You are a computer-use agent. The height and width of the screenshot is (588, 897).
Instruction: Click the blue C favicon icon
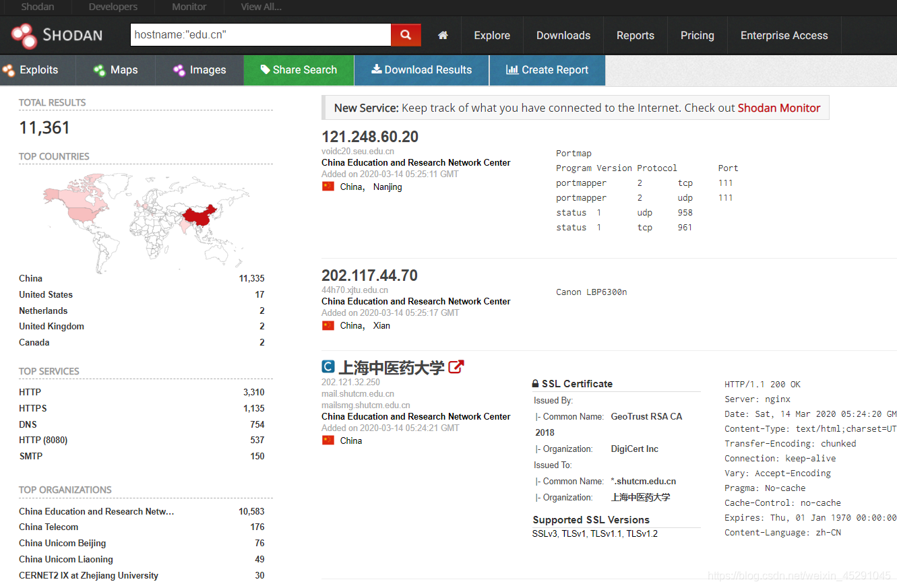coord(328,367)
